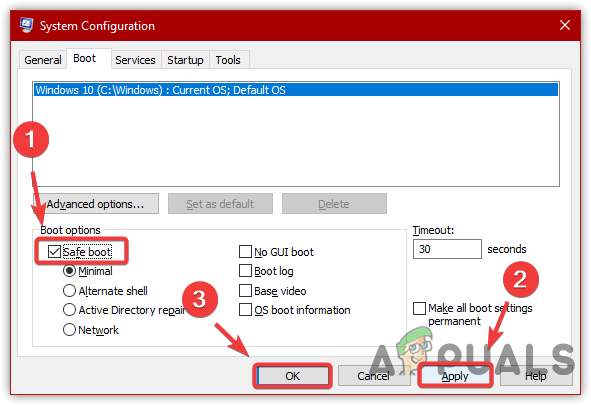
Task: Select the Windows 10 Current OS boot entry
Action: 296,90
